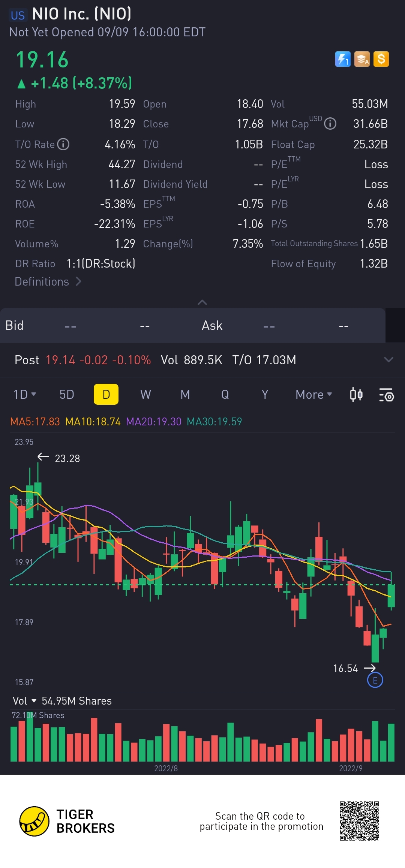Tap the promotion QR code
The width and height of the screenshot is (405, 868).
359,821
